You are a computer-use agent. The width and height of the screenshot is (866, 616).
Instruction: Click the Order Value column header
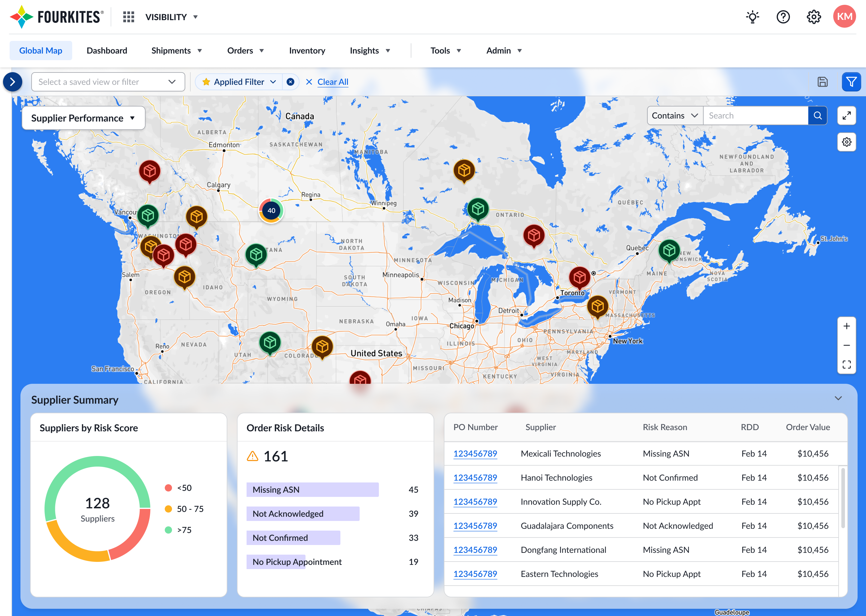pos(808,427)
